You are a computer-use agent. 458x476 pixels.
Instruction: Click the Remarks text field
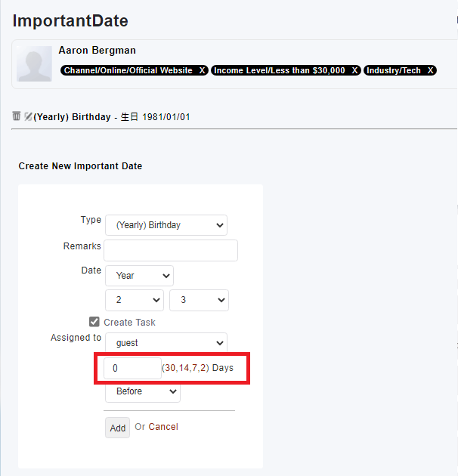171,250
